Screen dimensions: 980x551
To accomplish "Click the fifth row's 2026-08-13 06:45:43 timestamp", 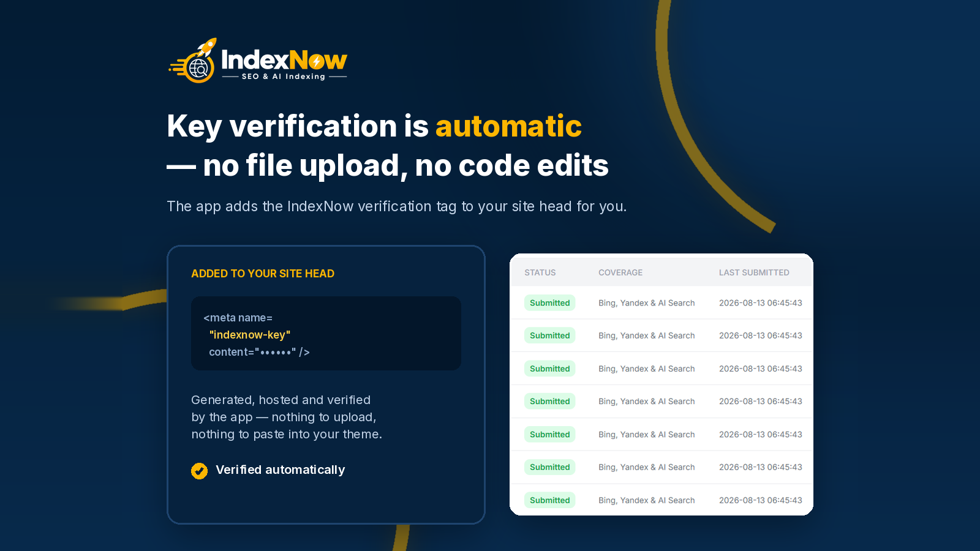I will click(761, 435).
